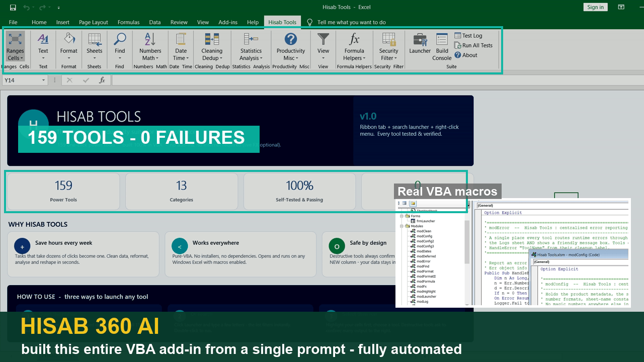Viewport: 644px width, 362px height.
Task: Open the Name Box dropdown arrow
Action: (44, 80)
